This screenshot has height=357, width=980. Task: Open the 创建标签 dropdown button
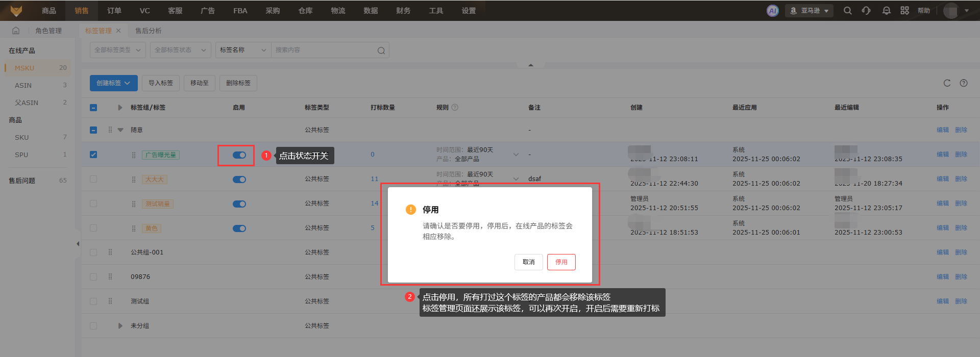pyautogui.click(x=114, y=83)
